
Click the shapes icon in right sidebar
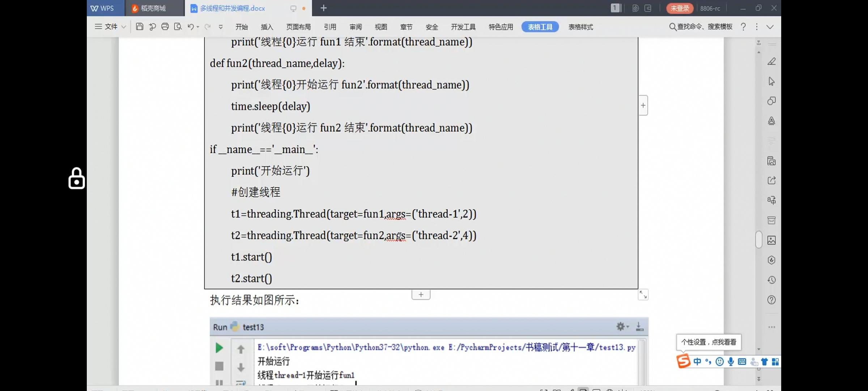tap(771, 101)
